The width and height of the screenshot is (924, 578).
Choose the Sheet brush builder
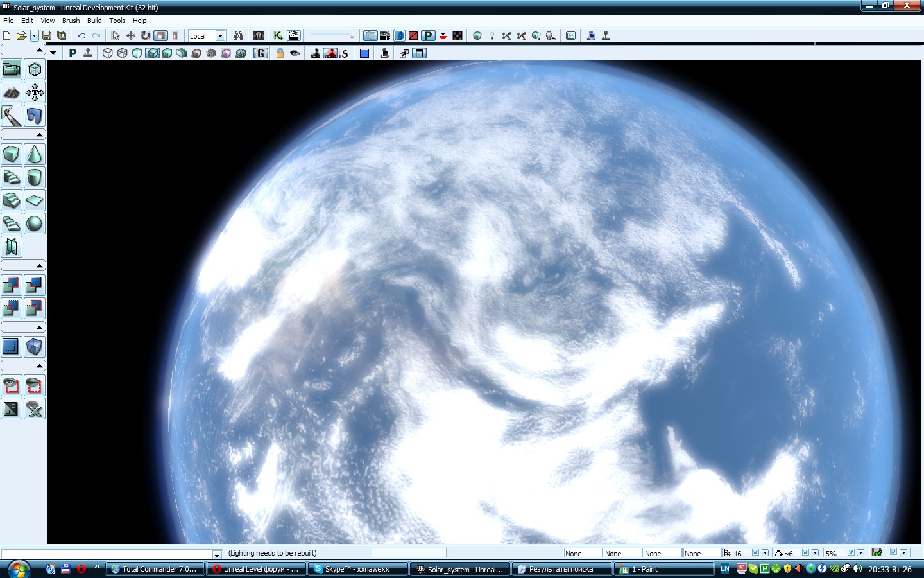35,200
